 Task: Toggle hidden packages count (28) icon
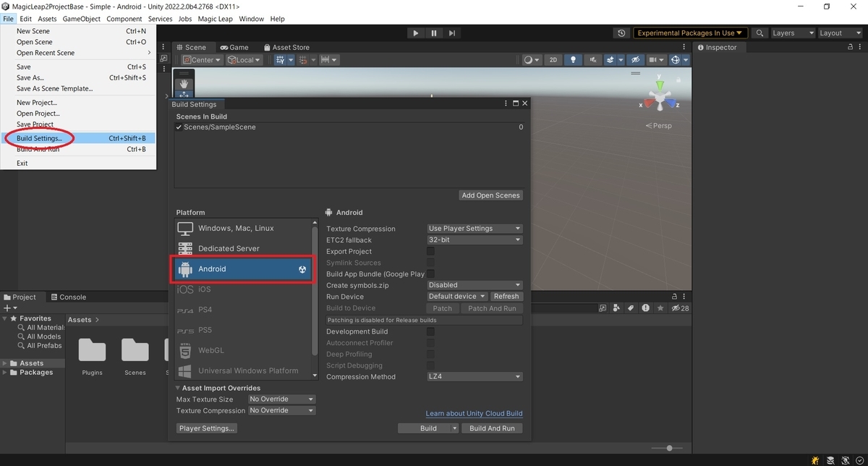tap(680, 308)
